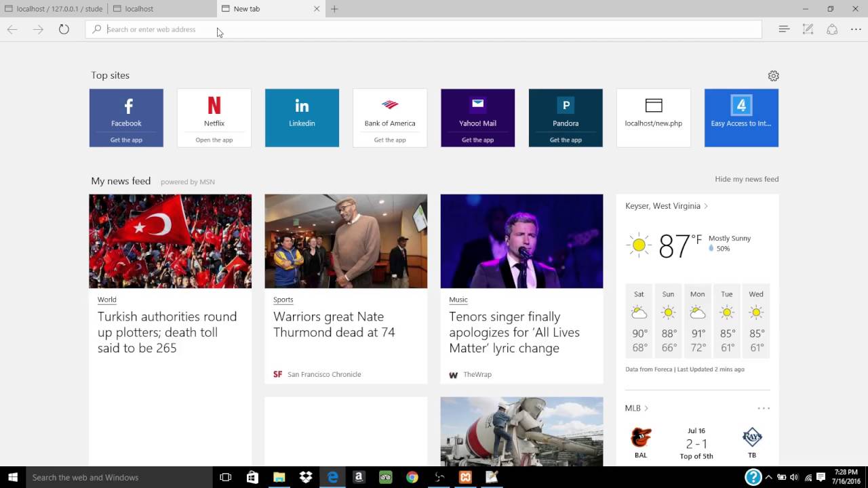Image resolution: width=868 pixels, height=488 pixels.
Task: Open the Hub icon in Edge toolbar
Action: click(x=784, y=29)
